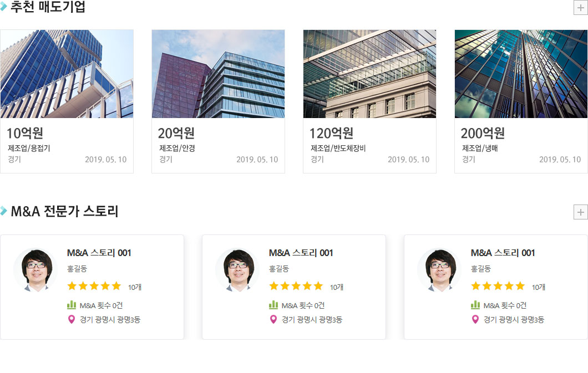The height and width of the screenshot is (373, 588).
Task: Click the third expert's profile avatar
Action: pos(439,270)
